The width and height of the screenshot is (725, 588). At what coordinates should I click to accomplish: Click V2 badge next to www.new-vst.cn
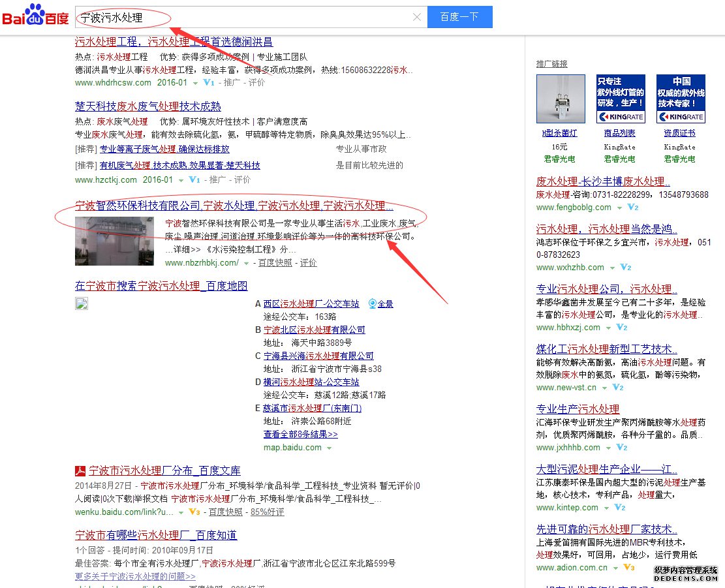pyautogui.click(x=618, y=388)
